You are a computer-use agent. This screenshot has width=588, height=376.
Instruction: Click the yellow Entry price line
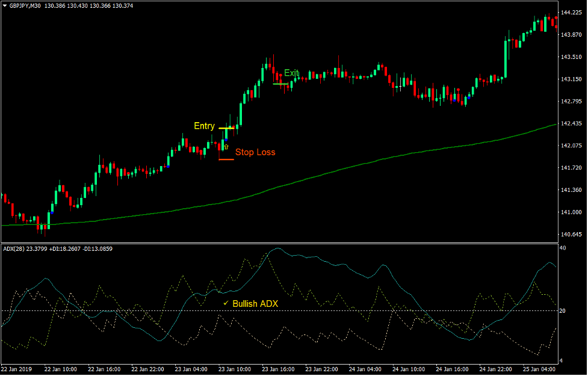click(226, 128)
